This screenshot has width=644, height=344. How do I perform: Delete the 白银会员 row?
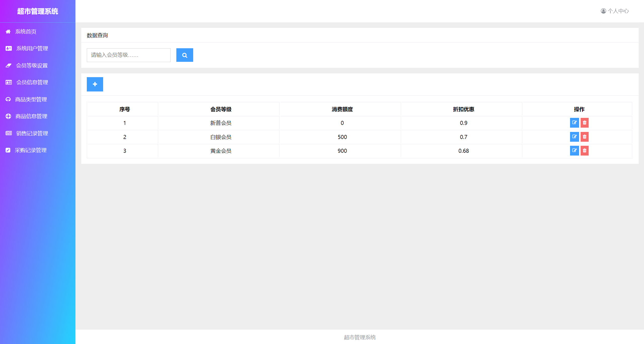coord(584,137)
